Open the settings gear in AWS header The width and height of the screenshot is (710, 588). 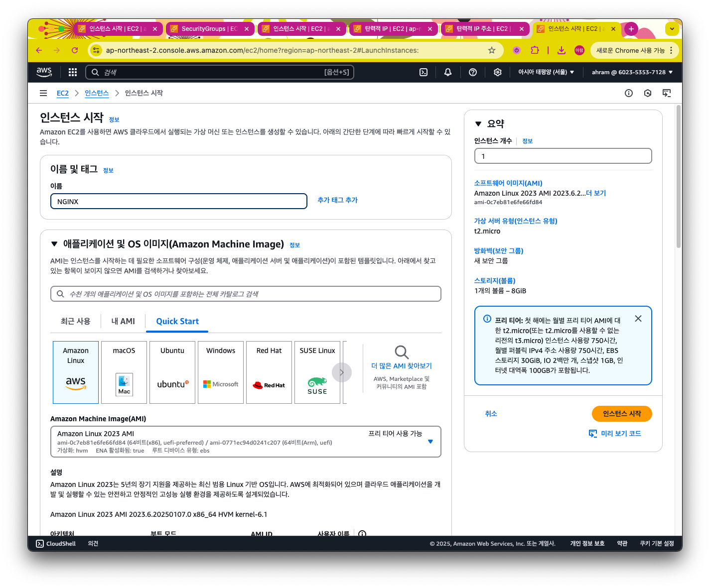click(x=498, y=72)
